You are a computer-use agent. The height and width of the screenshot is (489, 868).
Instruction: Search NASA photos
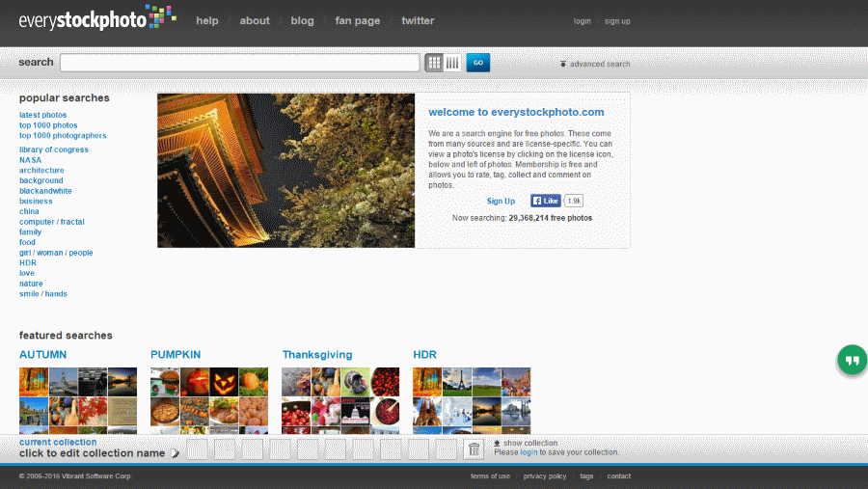pyautogui.click(x=31, y=160)
